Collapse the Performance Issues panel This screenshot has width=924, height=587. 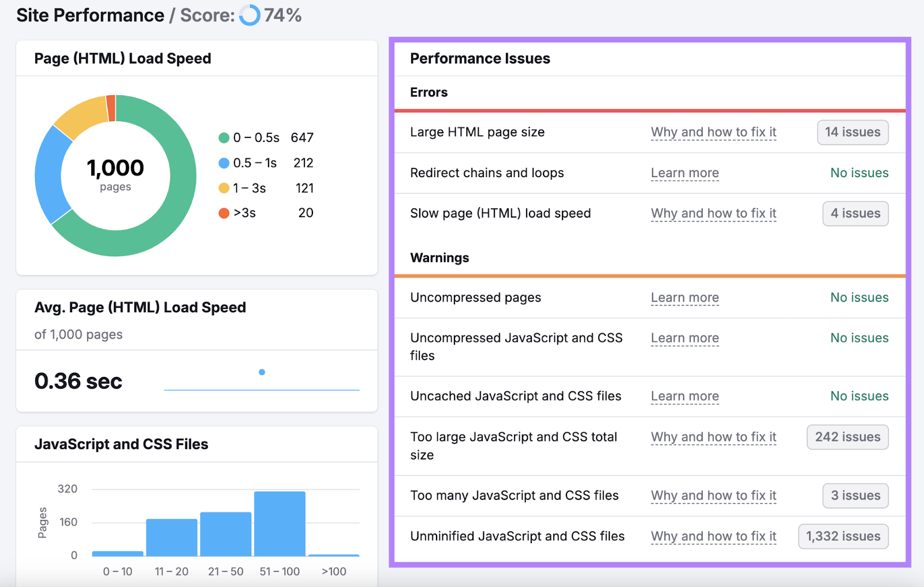480,58
